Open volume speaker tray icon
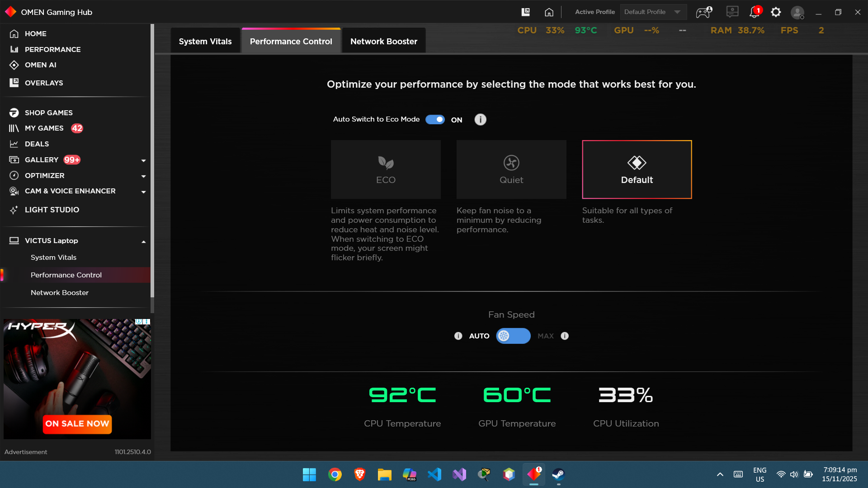The height and width of the screenshot is (488, 868). [794, 474]
